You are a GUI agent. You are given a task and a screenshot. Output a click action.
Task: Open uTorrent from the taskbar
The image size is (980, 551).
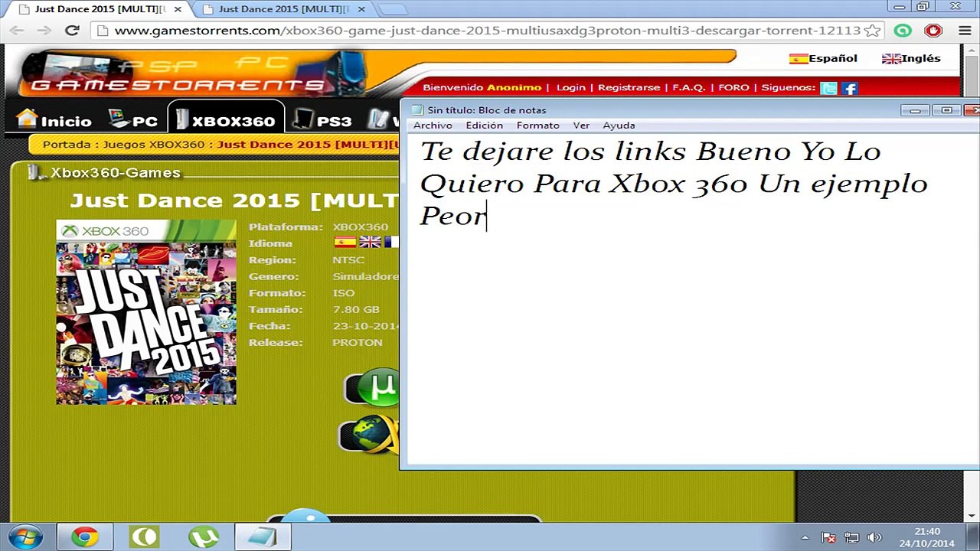(x=203, y=536)
